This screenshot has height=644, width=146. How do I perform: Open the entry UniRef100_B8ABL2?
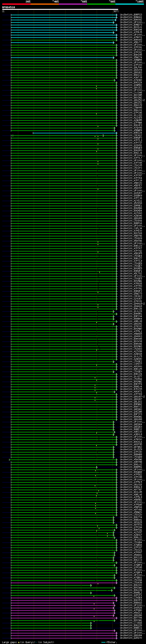coord(131,593)
